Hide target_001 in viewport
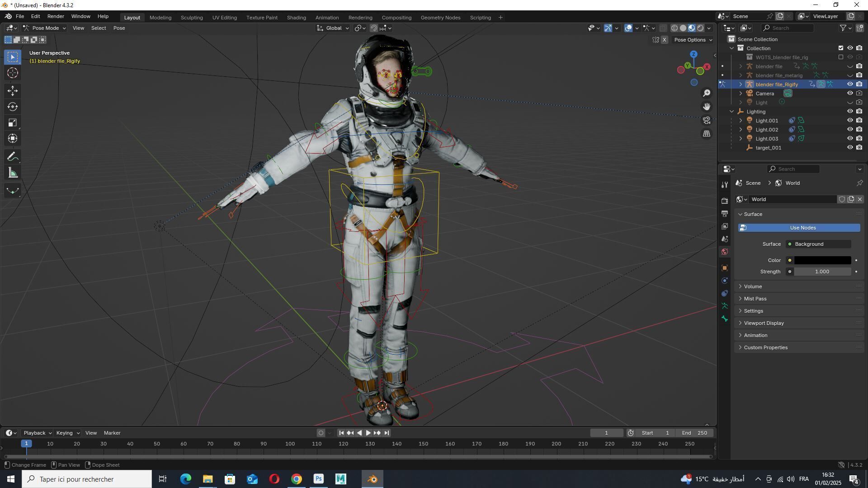 tap(850, 148)
